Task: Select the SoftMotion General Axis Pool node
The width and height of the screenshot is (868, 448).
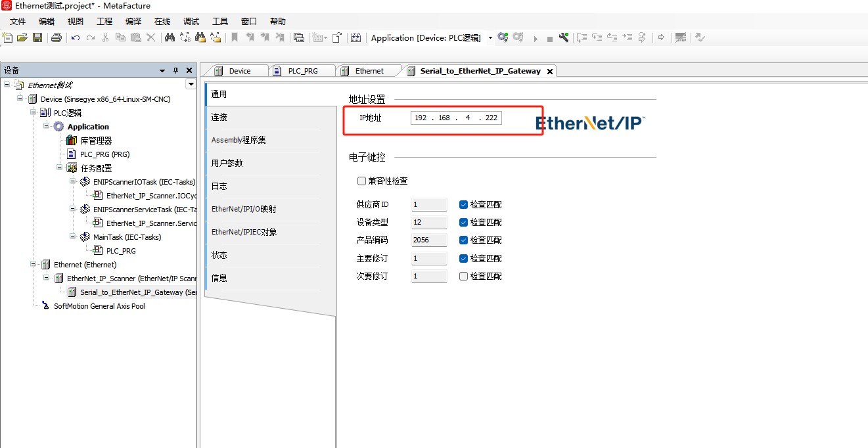Action: click(99, 306)
